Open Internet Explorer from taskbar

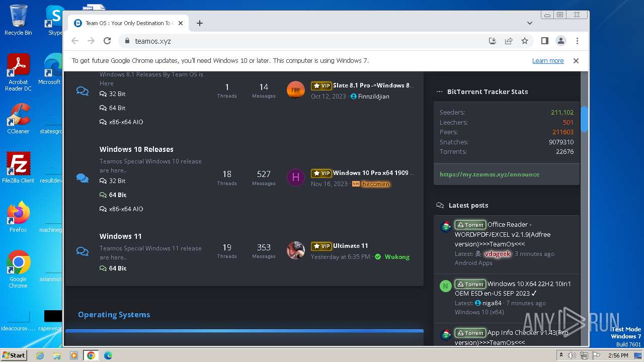[x=40, y=355]
